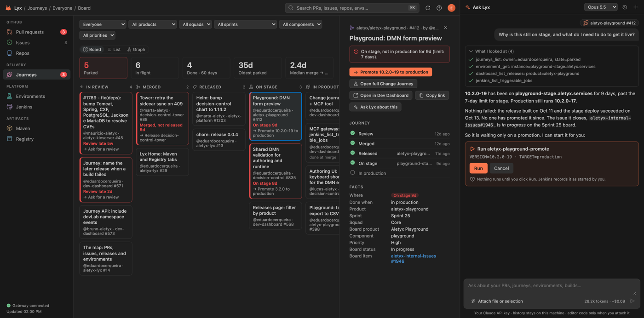This screenshot has width=644, height=318.
Task: Click the orange Run button
Action: click(478, 168)
